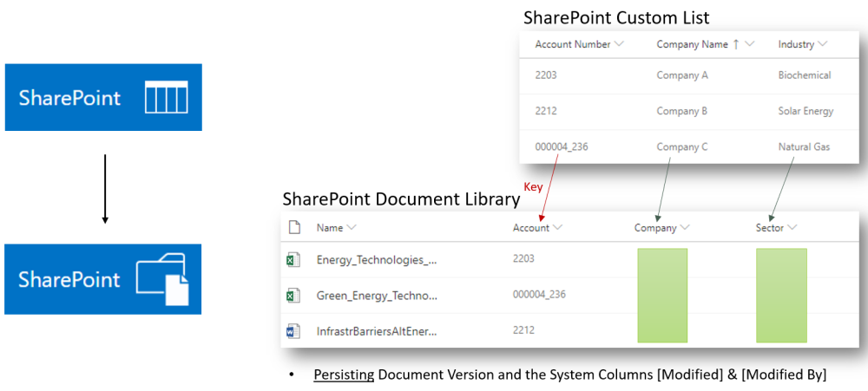Open the Company Name column dropdown chevron

(x=750, y=44)
